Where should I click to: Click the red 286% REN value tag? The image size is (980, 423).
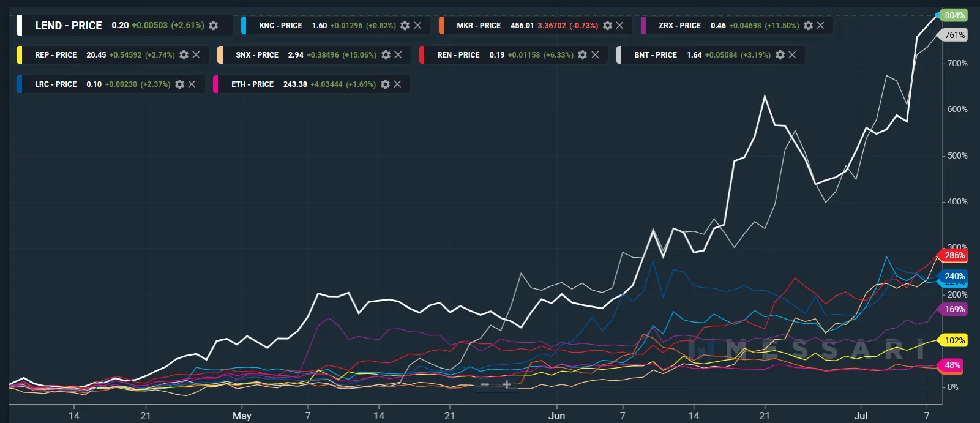point(954,256)
